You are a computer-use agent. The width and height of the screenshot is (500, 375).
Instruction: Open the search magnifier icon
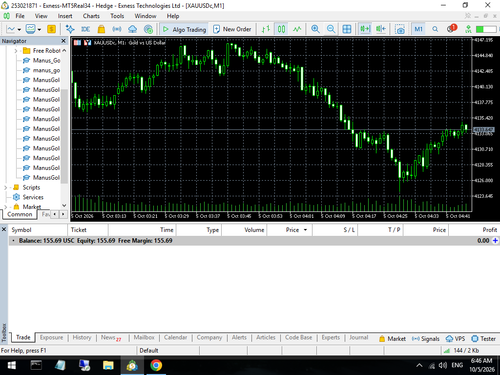point(435,29)
